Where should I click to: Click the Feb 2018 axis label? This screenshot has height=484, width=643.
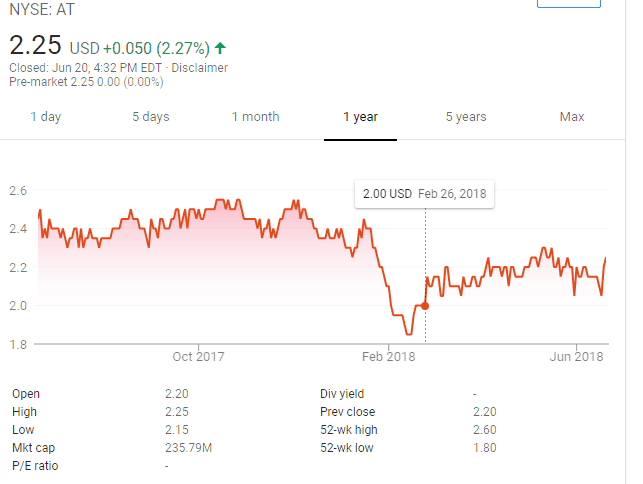click(x=387, y=357)
